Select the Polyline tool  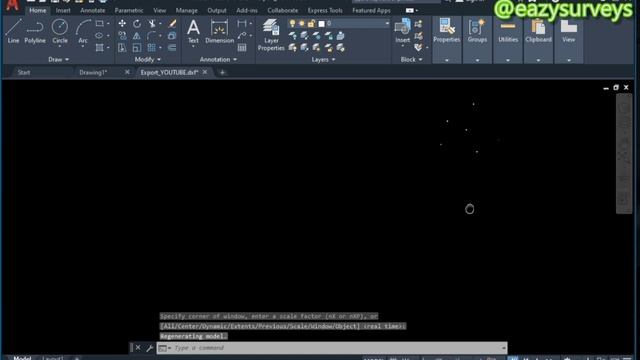35,31
